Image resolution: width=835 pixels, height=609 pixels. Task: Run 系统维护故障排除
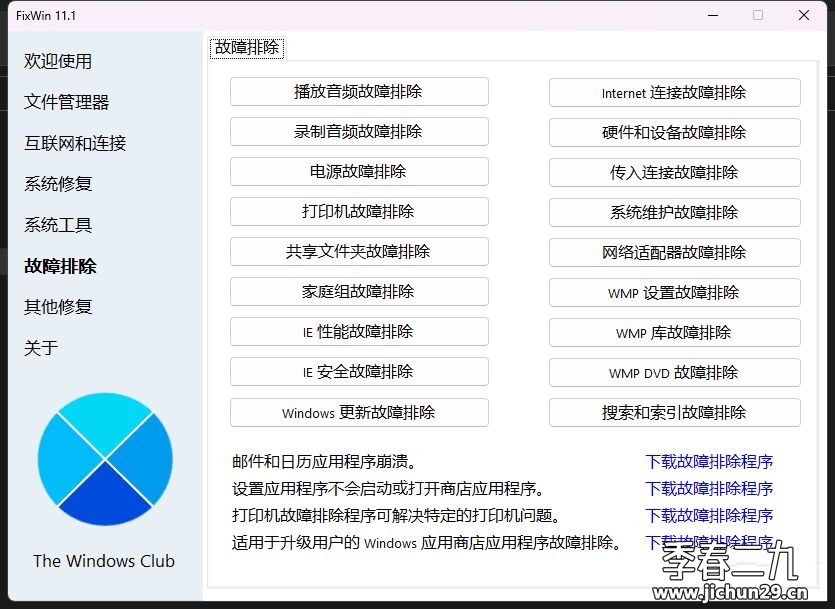click(x=675, y=212)
